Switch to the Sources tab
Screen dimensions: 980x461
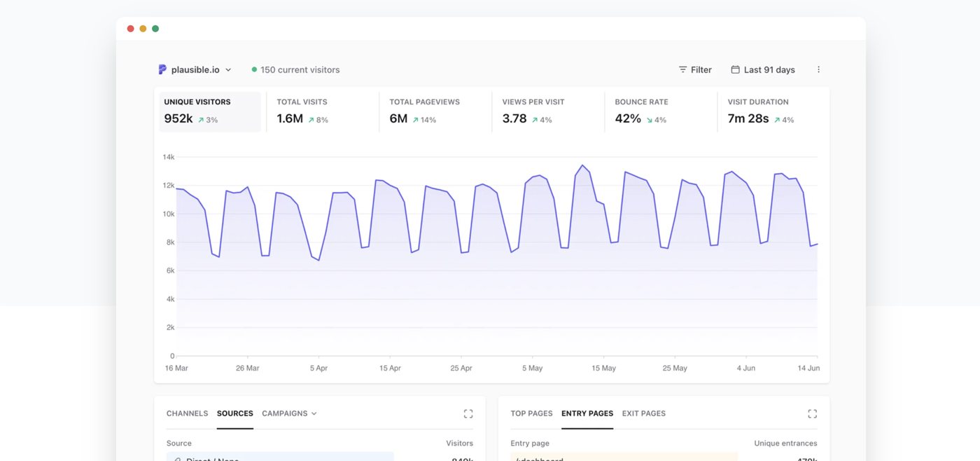click(x=235, y=413)
